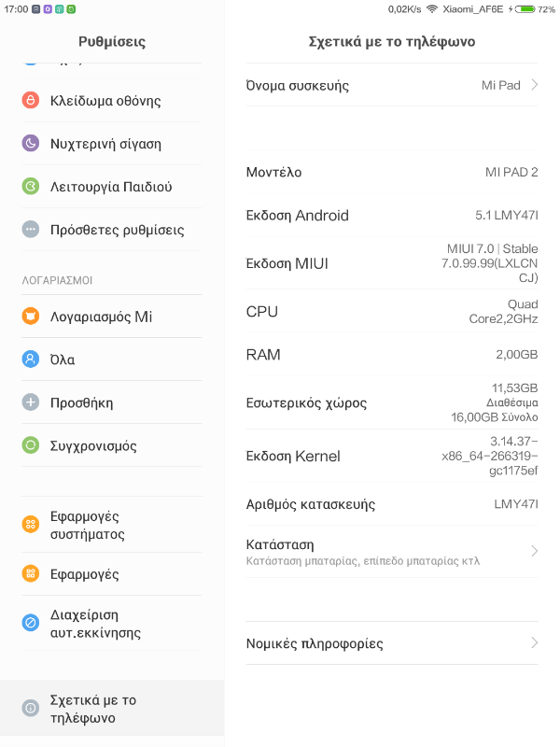Tap the Λογαριασμός Mi orange icon
The width and height of the screenshot is (560, 747).
[x=31, y=317]
